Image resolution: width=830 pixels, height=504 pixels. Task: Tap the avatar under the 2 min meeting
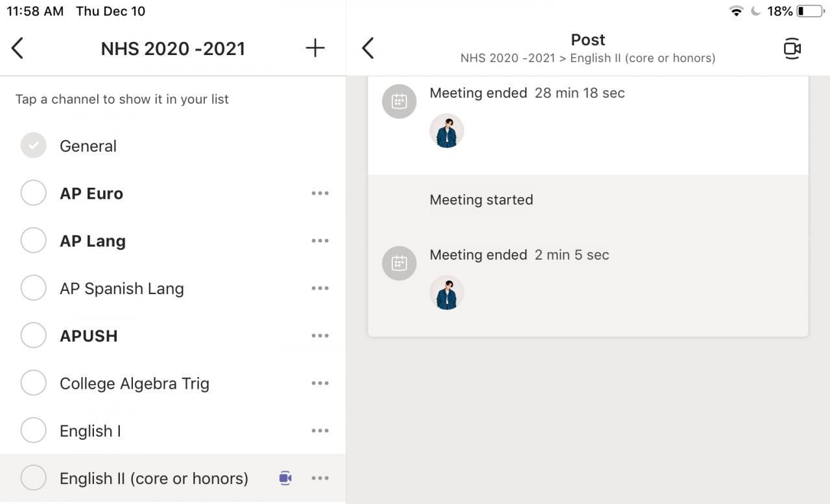[x=447, y=293]
